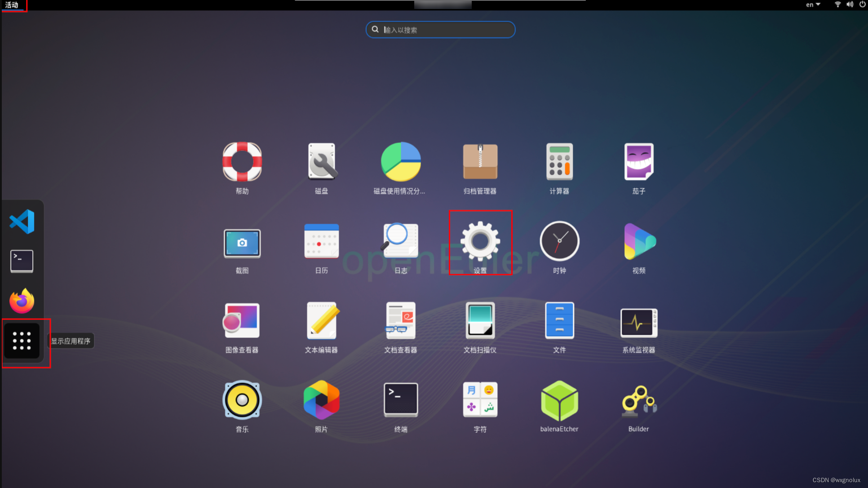Viewport: 868px width, 488px height.
Task: Open the 文档扫描仪 document scanner
Action: point(480,320)
